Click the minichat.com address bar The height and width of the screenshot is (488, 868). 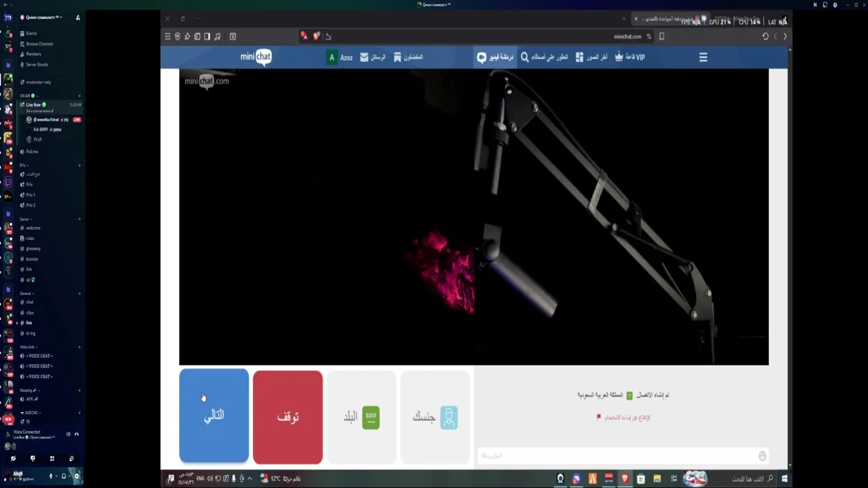(x=627, y=37)
